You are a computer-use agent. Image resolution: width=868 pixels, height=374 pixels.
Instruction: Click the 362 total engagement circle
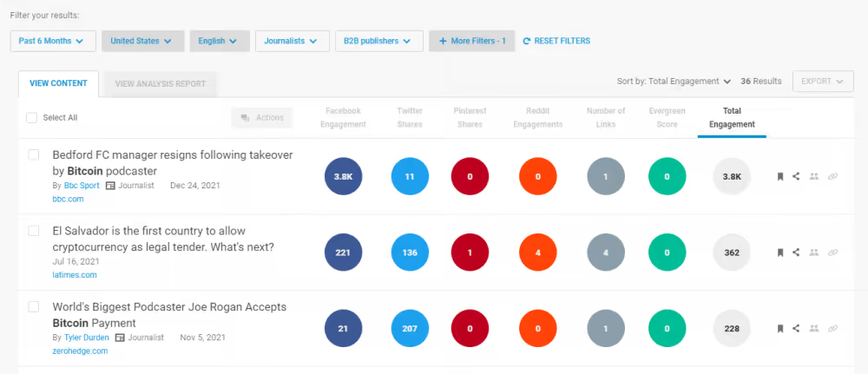pyautogui.click(x=732, y=253)
